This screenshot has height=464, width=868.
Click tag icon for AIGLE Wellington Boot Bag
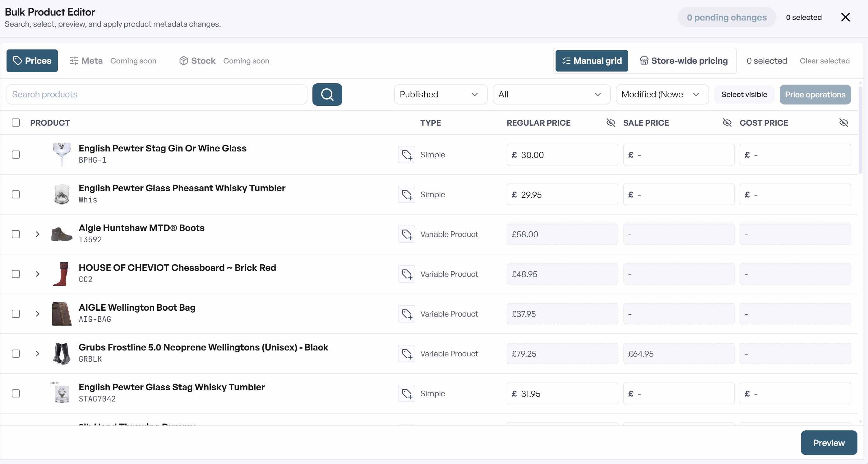406,314
